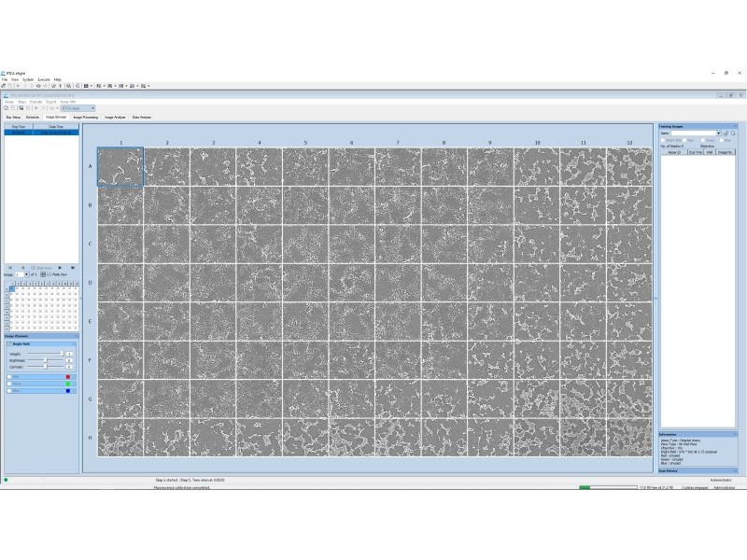Screen dimensions: 747x560
Task: Click the grid layout icon in main toolbar
Action: [x=86, y=86]
